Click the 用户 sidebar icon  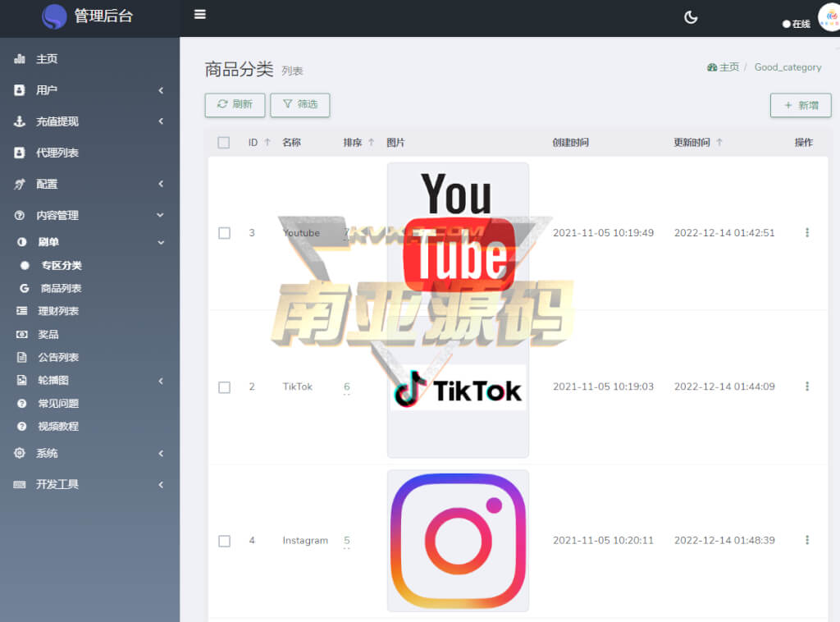pos(20,90)
